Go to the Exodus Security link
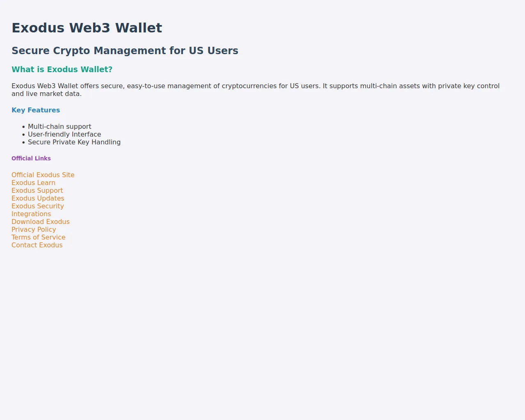Screen dimensions: 525x420 [x=38, y=206]
